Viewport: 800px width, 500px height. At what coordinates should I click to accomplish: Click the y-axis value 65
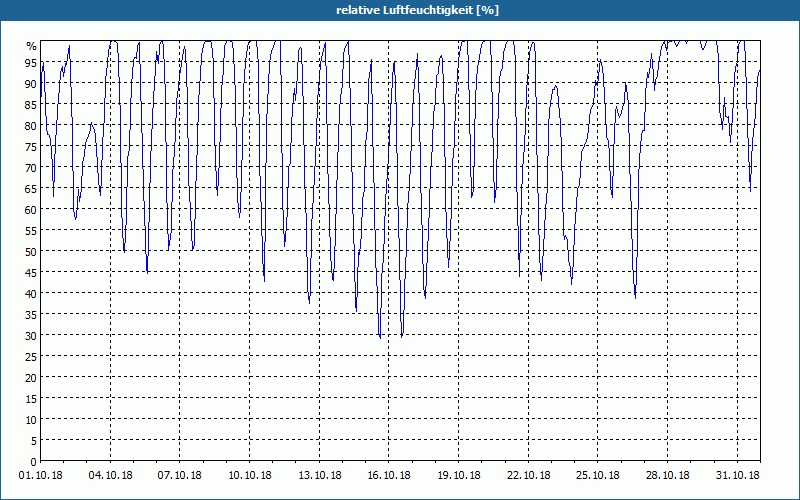(31, 189)
